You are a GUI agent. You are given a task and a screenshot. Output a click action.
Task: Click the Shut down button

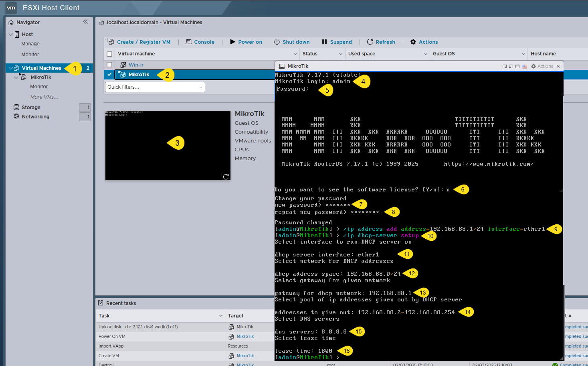(292, 42)
